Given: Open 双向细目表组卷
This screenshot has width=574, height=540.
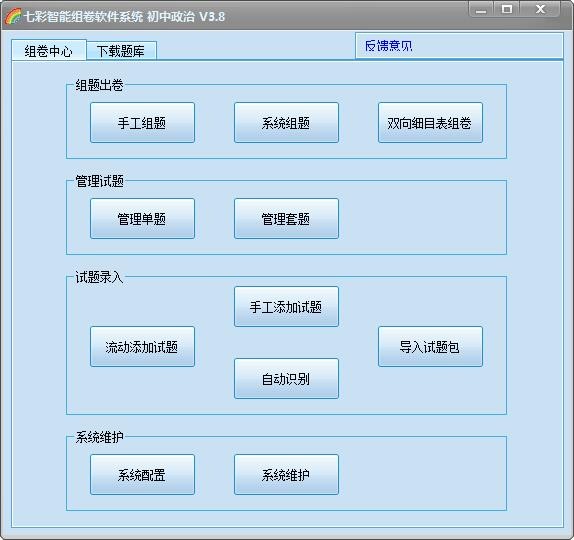Looking at the screenshot, I should 430,123.
